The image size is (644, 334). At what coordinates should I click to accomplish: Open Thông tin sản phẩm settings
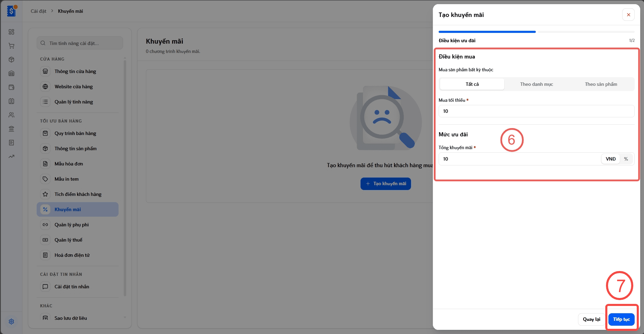[x=77, y=148]
